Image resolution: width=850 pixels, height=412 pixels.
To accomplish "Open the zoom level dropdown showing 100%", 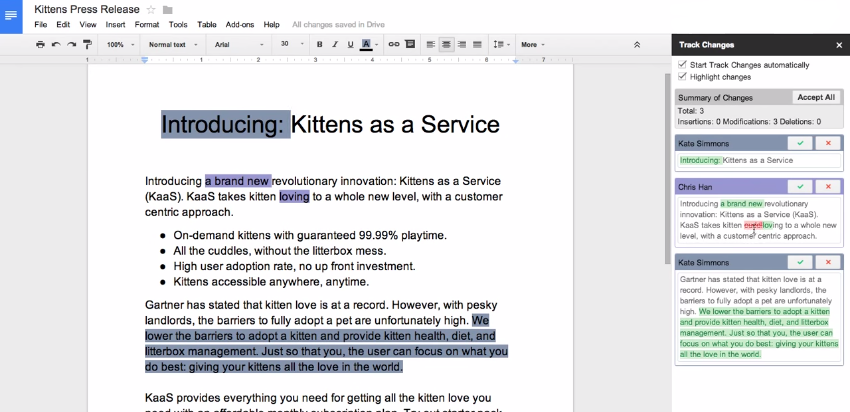I will (119, 44).
